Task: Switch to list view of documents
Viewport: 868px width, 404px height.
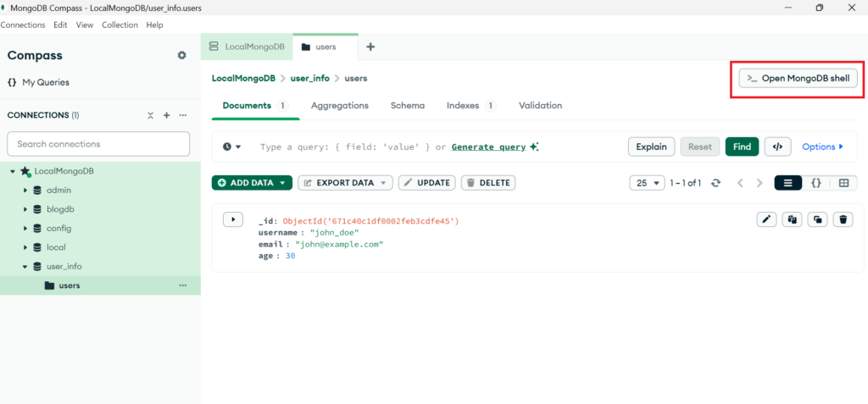Action: 788,183
